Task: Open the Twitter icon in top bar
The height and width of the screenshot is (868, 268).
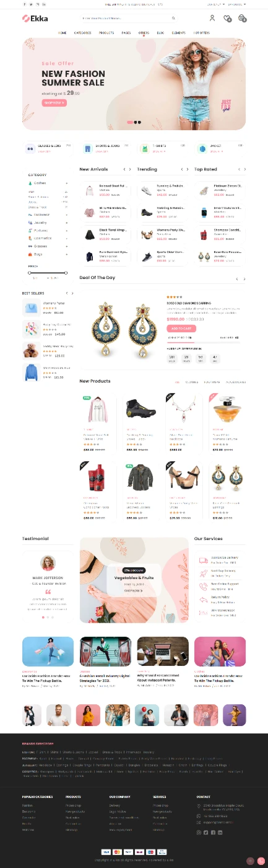Action: tap(30, 4)
